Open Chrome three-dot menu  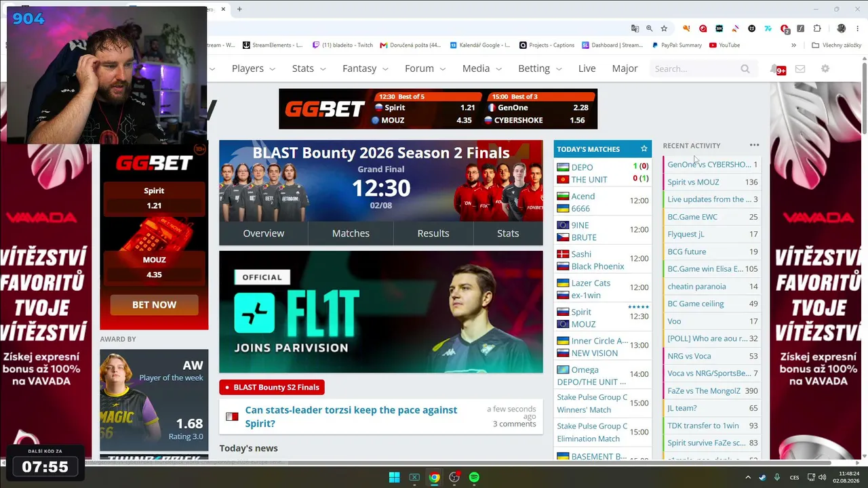(x=857, y=28)
